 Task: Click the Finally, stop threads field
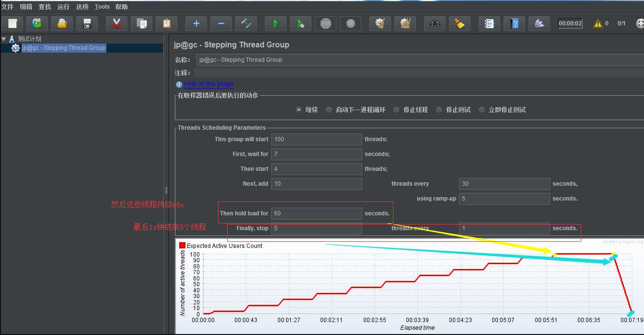point(316,228)
